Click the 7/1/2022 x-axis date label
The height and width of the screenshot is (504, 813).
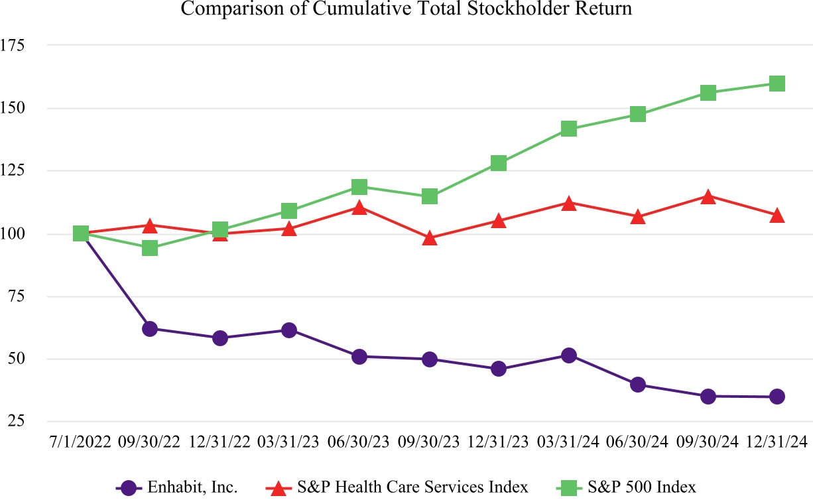80,442
